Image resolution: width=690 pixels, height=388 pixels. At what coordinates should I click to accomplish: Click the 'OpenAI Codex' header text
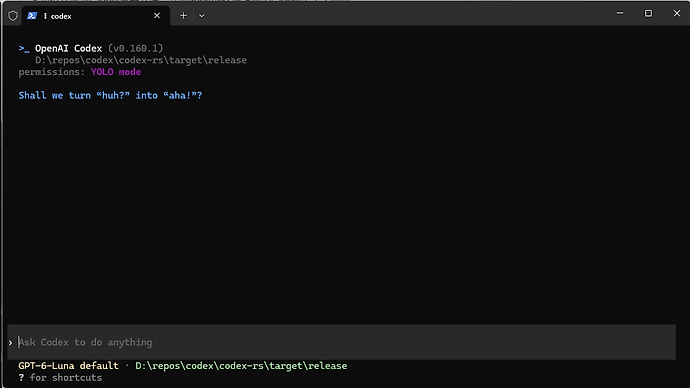click(69, 48)
